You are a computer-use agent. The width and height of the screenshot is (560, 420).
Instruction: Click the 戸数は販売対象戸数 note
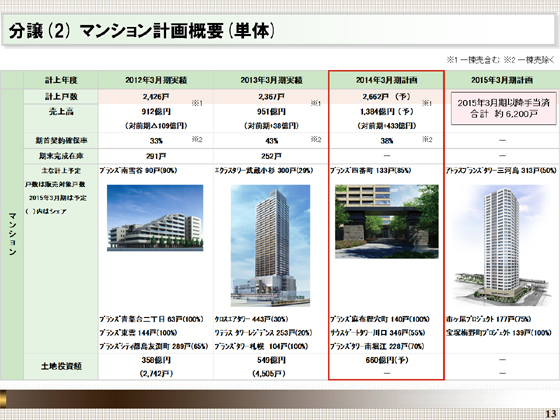coord(55,184)
